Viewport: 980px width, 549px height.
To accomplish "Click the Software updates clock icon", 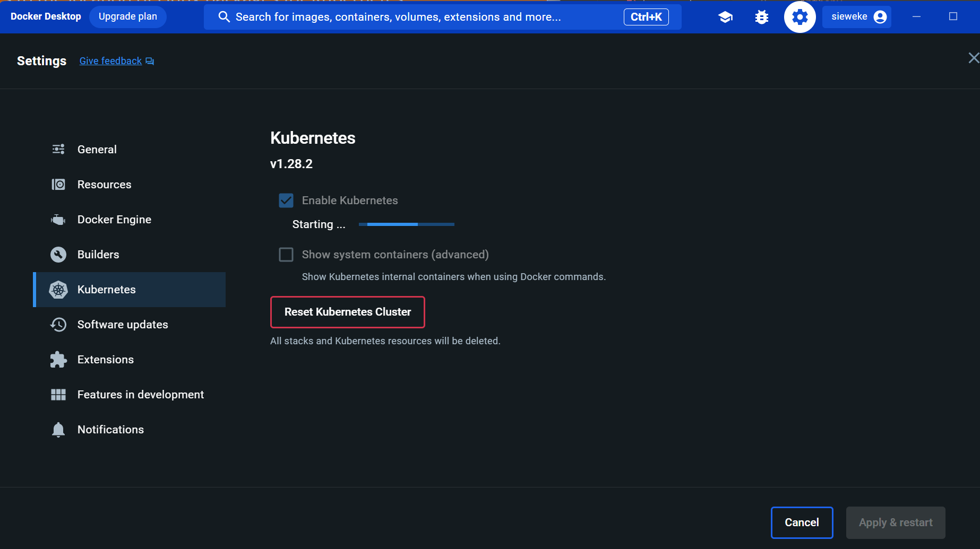I will click(58, 325).
